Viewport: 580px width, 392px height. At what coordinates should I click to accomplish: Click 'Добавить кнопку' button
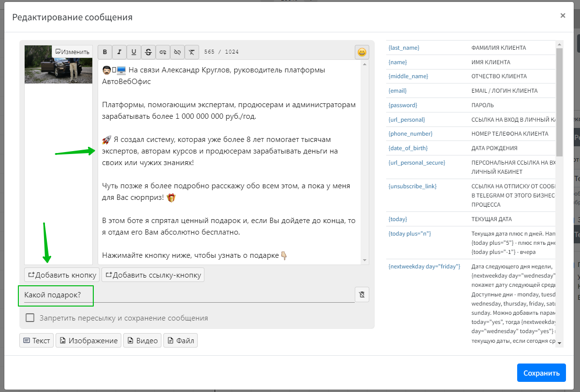coord(62,275)
